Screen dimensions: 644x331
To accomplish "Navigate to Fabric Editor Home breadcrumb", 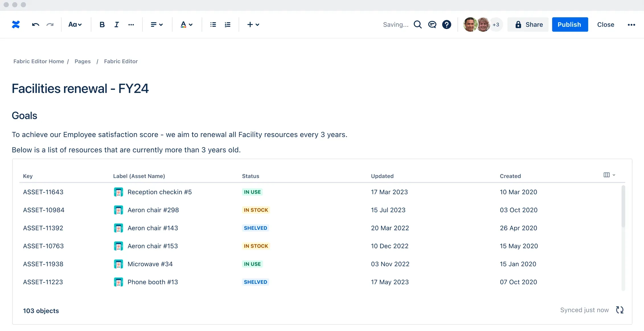I will pos(39,61).
